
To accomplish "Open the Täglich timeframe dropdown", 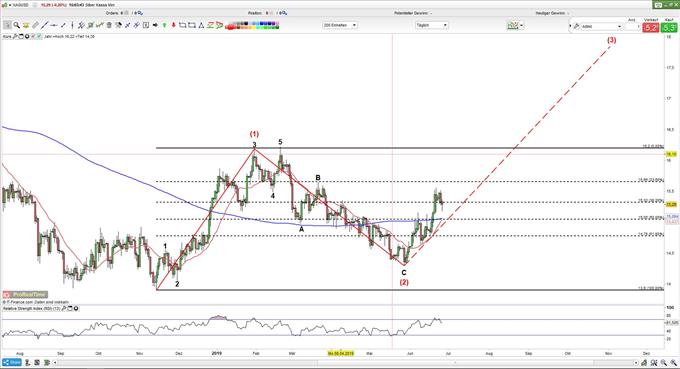I will click(432, 25).
